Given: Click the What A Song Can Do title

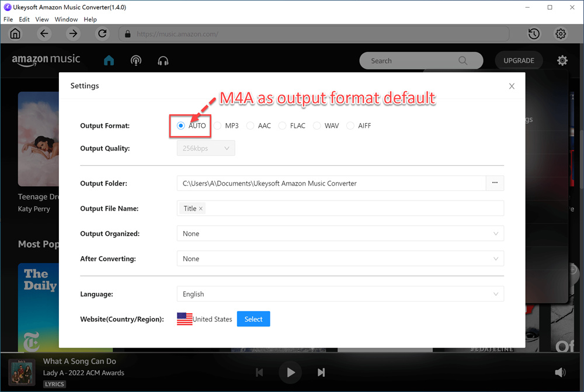Looking at the screenshot, I should pos(79,361).
